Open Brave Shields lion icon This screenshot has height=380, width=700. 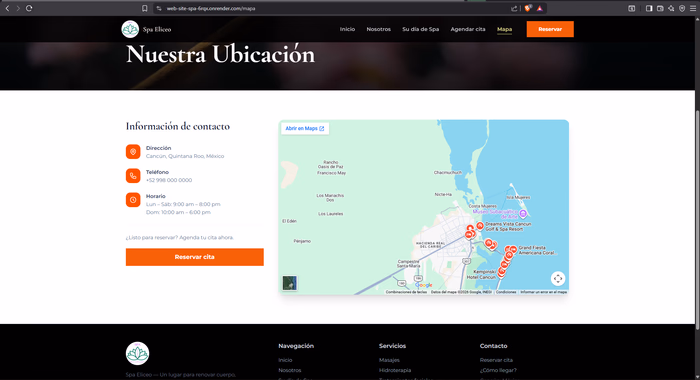(x=528, y=8)
